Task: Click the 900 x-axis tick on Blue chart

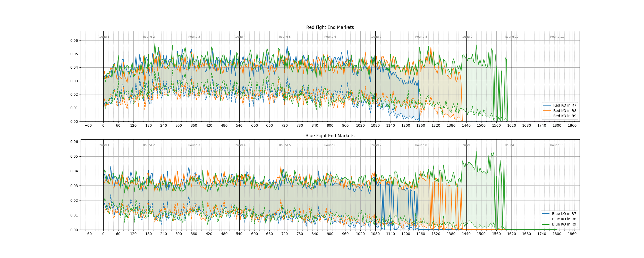Action: tap(330, 234)
